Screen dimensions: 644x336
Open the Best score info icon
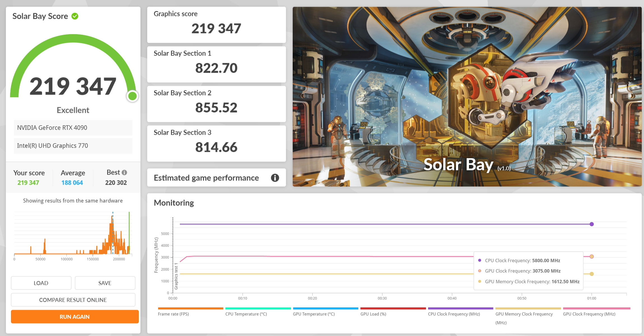124,172
